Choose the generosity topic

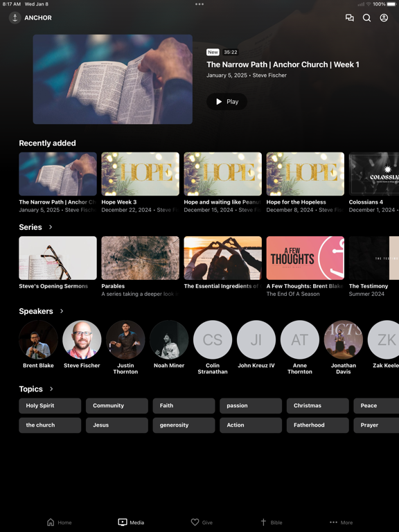tap(184, 425)
